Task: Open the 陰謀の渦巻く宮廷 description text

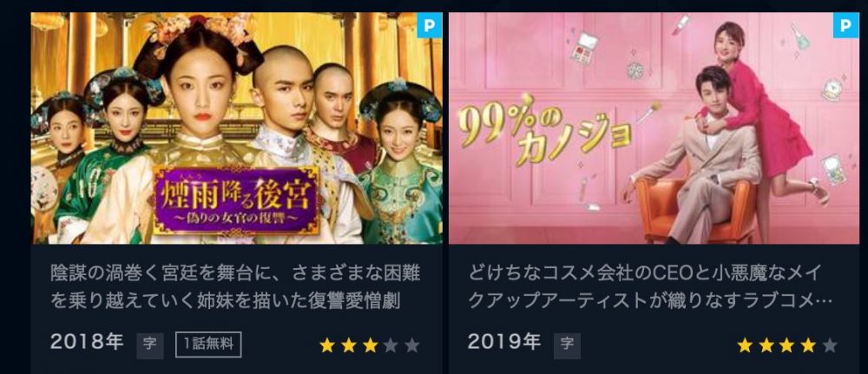Action: pos(235,287)
